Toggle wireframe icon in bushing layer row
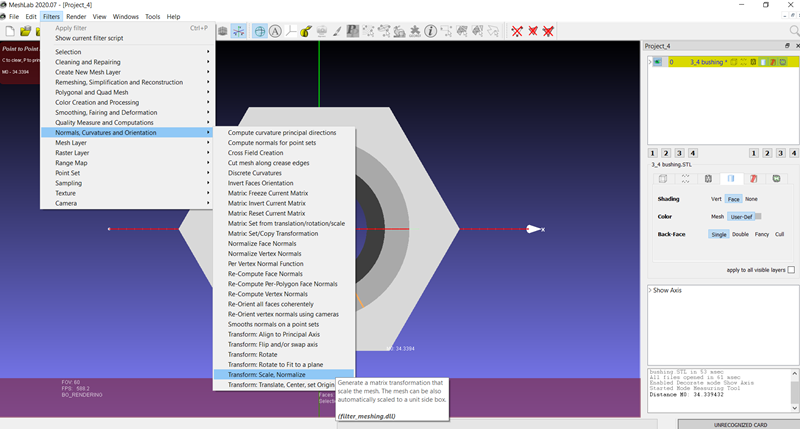The width and height of the screenshot is (800, 429). click(x=753, y=62)
